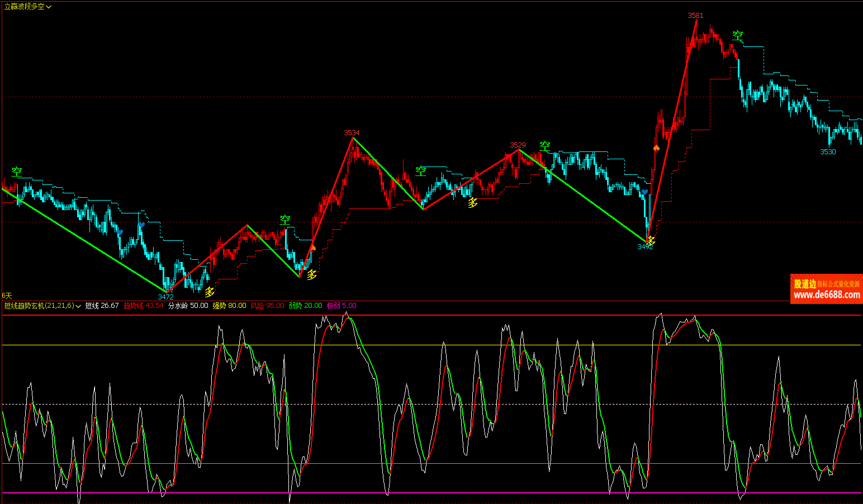Select the 短线 26.67 indicator value
Image resolution: width=863 pixels, height=504 pixels.
click(102, 306)
